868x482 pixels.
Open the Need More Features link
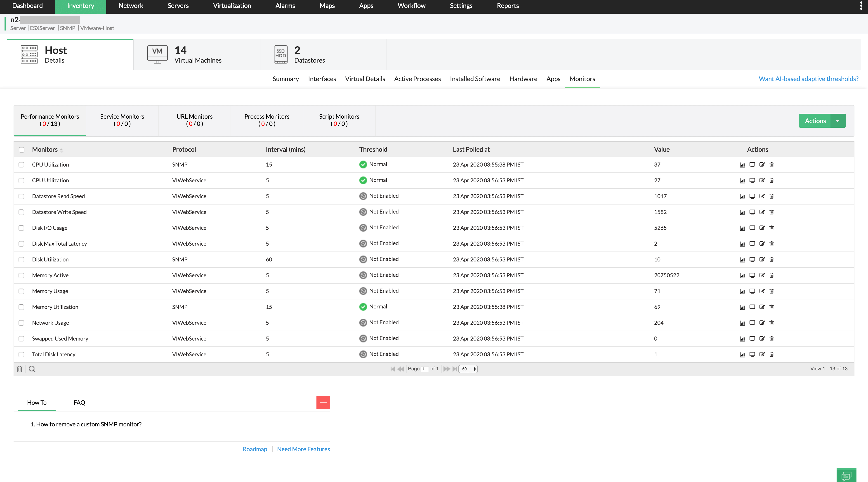pos(303,449)
